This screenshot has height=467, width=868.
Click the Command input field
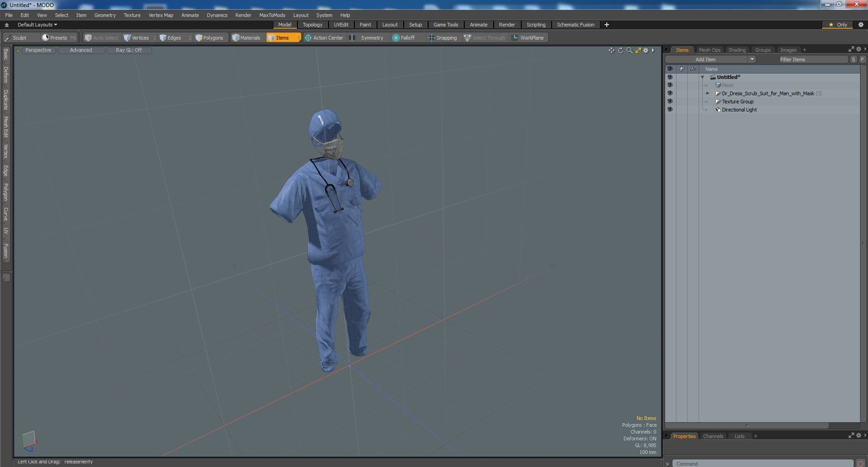click(763, 463)
